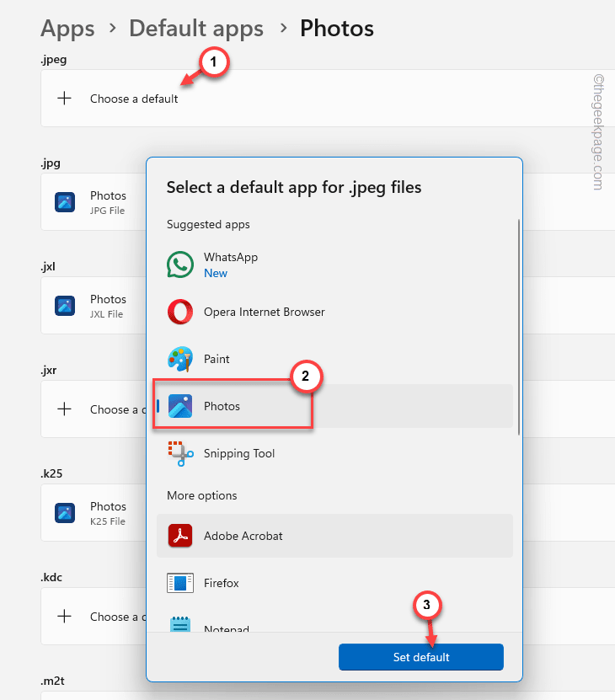Click the Photos breadcrumb title
Image resolution: width=615 pixels, height=700 pixels.
(337, 29)
